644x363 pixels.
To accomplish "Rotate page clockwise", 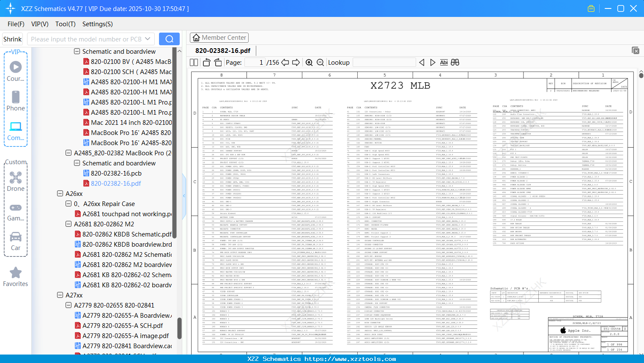I will (x=218, y=63).
